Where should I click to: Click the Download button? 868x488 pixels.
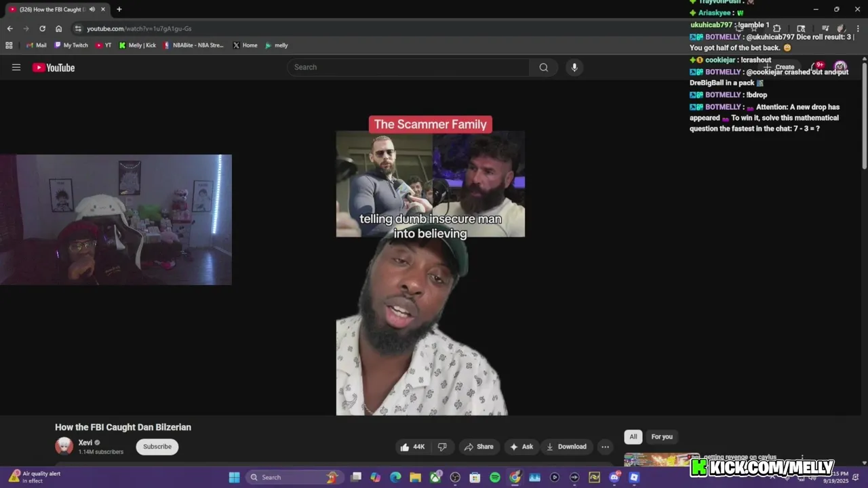click(x=566, y=447)
